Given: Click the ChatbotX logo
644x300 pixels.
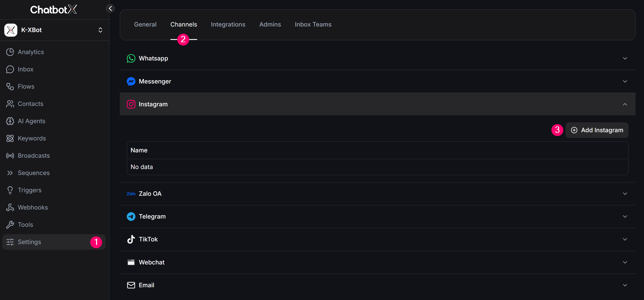Looking at the screenshot, I should [x=54, y=9].
